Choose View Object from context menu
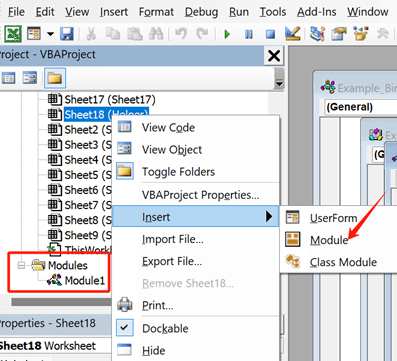The width and height of the screenshot is (397, 361). pyautogui.click(x=196, y=150)
